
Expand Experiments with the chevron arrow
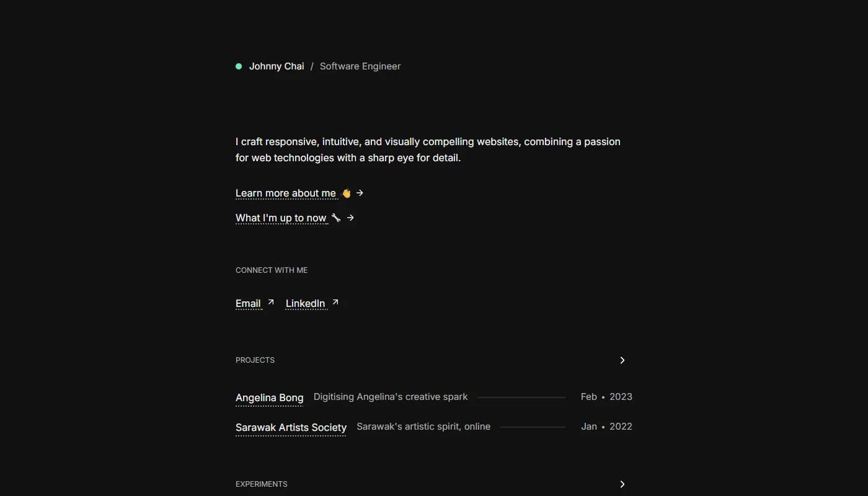pos(622,484)
